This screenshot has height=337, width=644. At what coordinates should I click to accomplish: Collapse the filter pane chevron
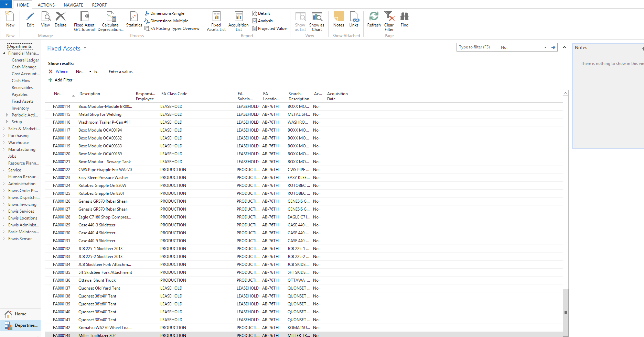[564, 47]
